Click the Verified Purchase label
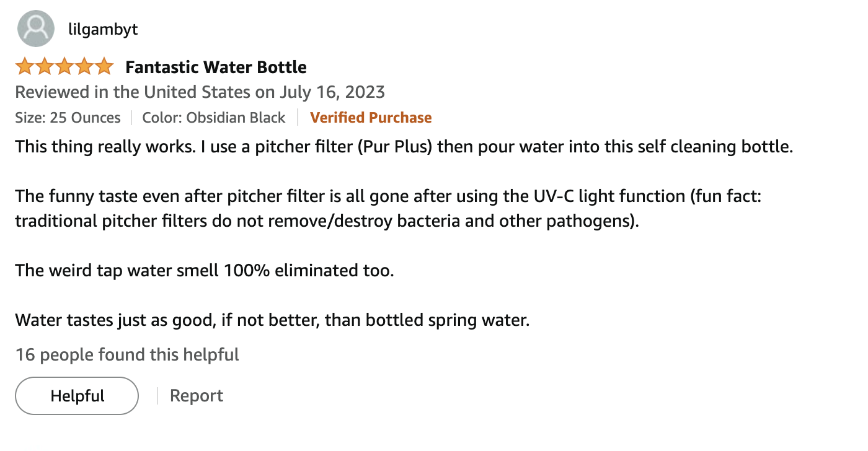 point(371,118)
